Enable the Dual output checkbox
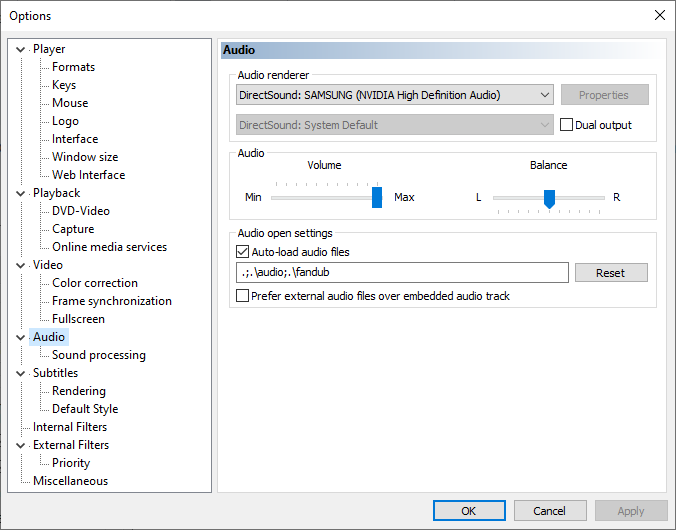This screenshot has height=530, width=676. pyautogui.click(x=566, y=125)
